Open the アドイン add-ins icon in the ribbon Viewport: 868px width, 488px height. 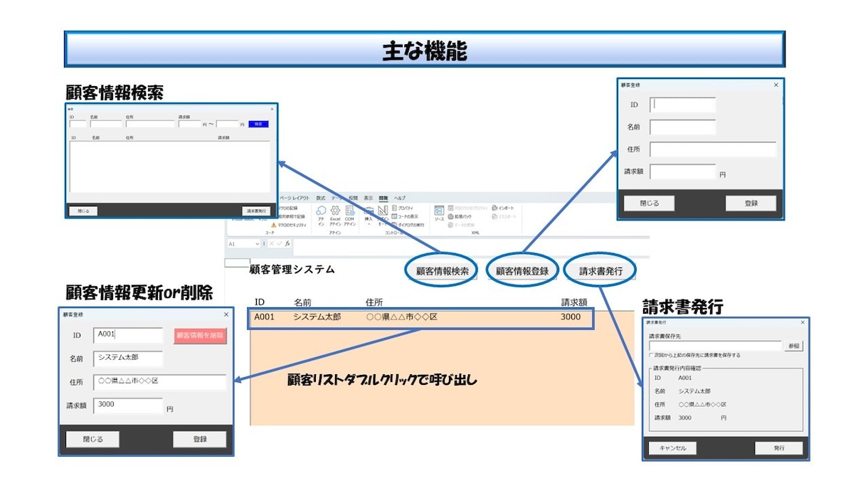pyautogui.click(x=321, y=216)
